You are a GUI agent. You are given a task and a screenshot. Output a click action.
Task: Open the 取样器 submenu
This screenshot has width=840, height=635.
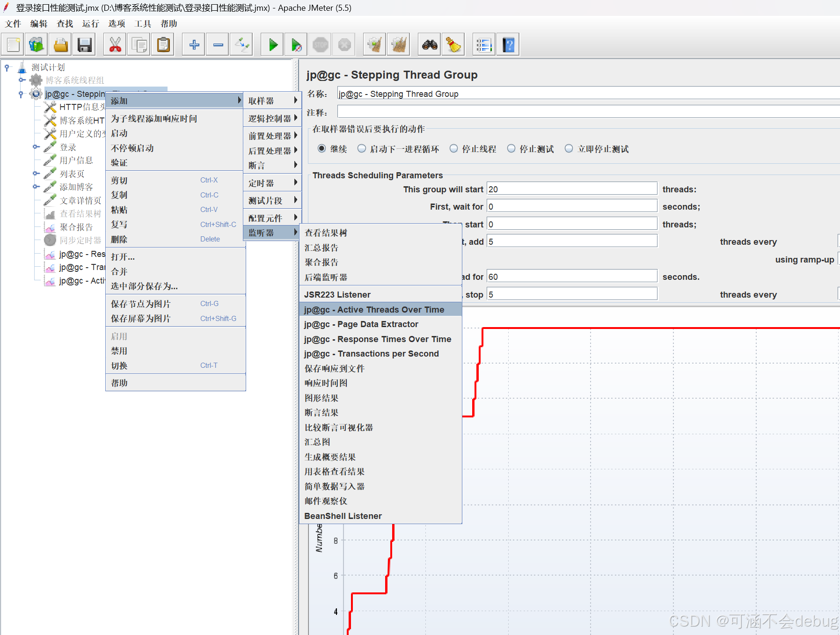coord(272,101)
